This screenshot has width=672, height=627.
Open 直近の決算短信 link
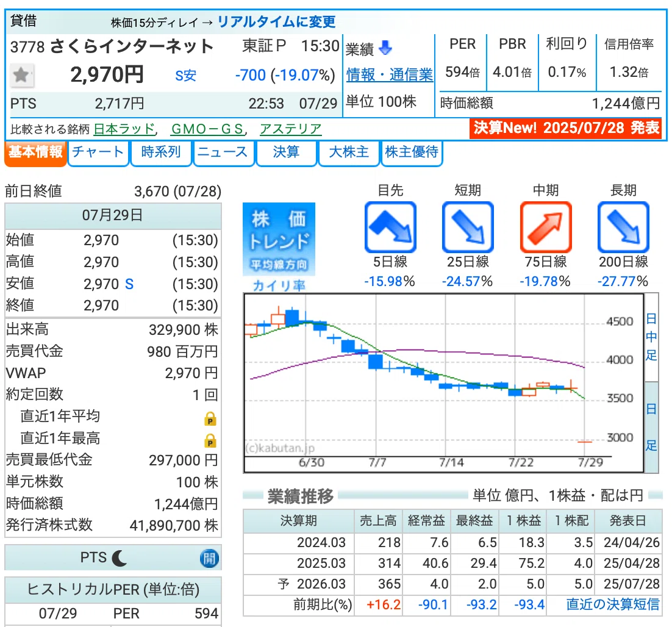pos(612,604)
